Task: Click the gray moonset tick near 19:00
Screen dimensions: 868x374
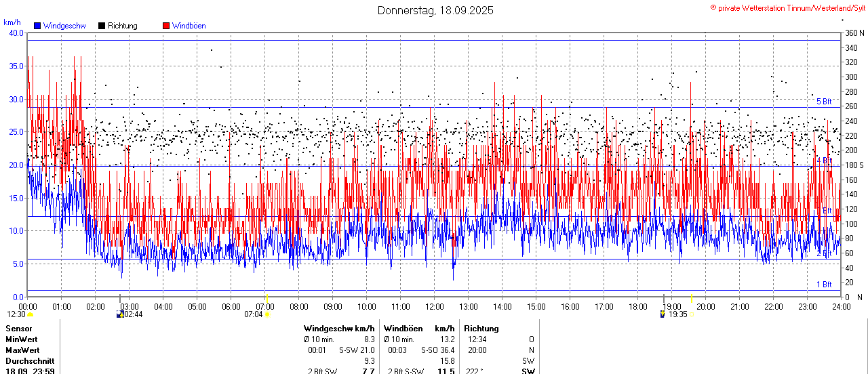Action: tap(663, 298)
